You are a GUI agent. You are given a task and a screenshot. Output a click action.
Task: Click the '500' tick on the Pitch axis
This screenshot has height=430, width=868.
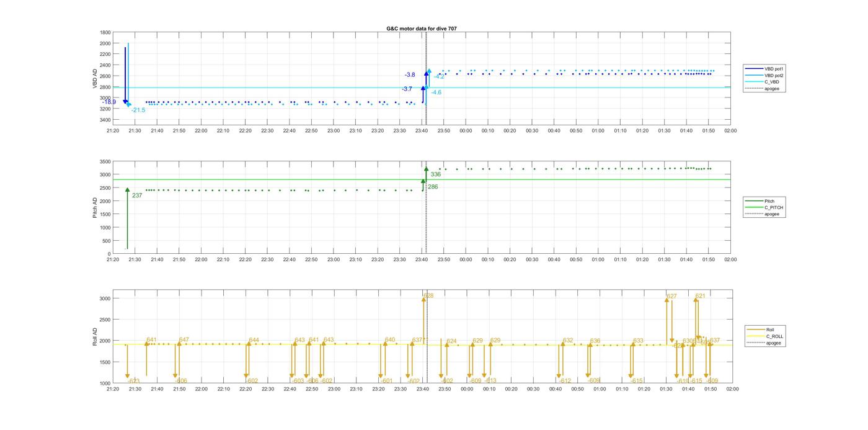point(107,241)
